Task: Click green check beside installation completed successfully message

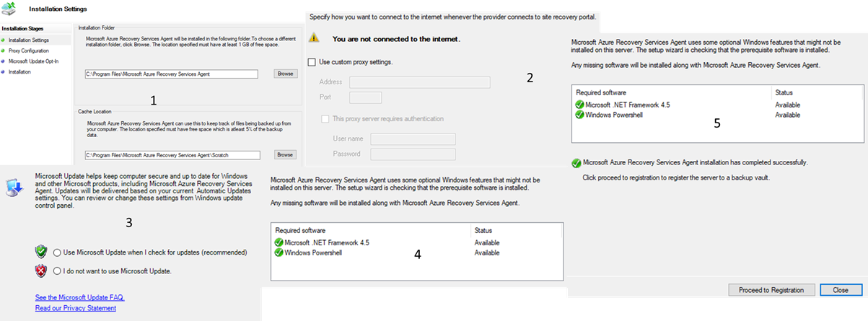Action: tap(576, 162)
